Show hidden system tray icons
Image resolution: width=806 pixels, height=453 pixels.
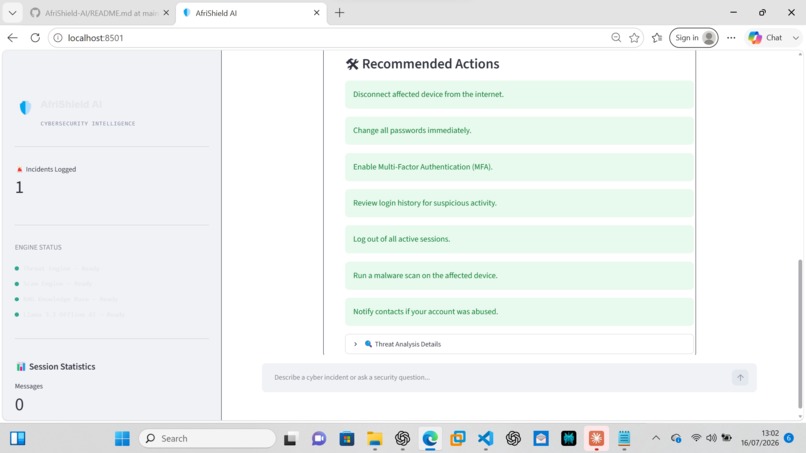[656, 439]
